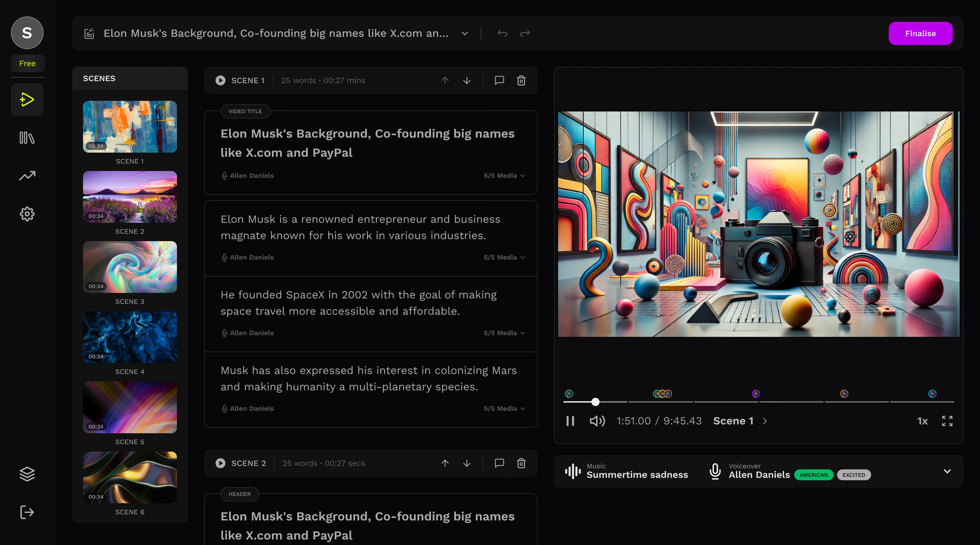The height and width of the screenshot is (545, 980).
Task: Click the next scene chevron beside Scene 1
Action: point(765,421)
